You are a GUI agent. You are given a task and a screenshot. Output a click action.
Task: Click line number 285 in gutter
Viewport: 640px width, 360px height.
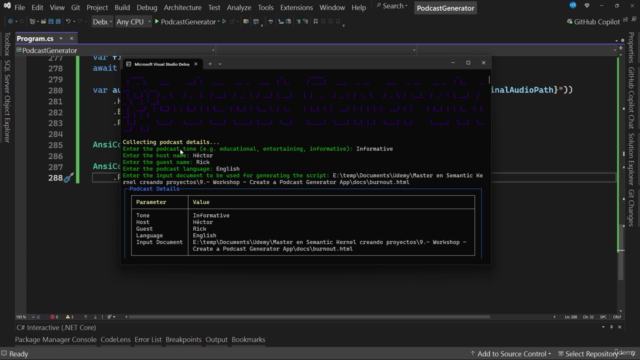click(56, 145)
